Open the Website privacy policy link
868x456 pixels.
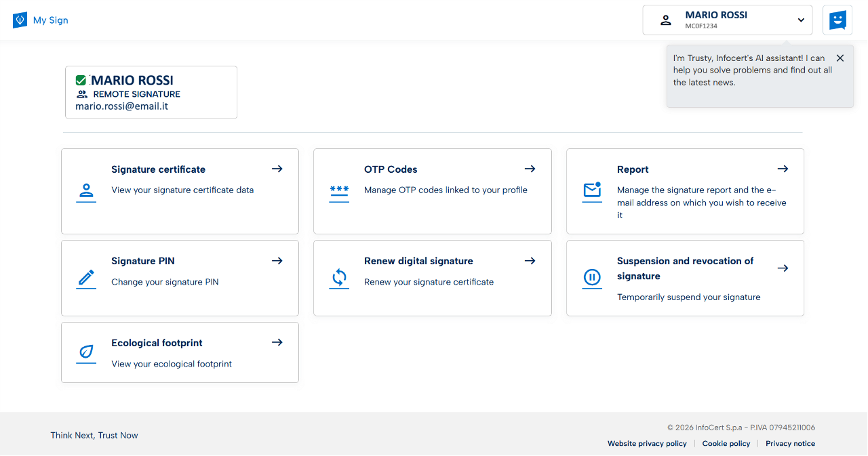tap(647, 444)
